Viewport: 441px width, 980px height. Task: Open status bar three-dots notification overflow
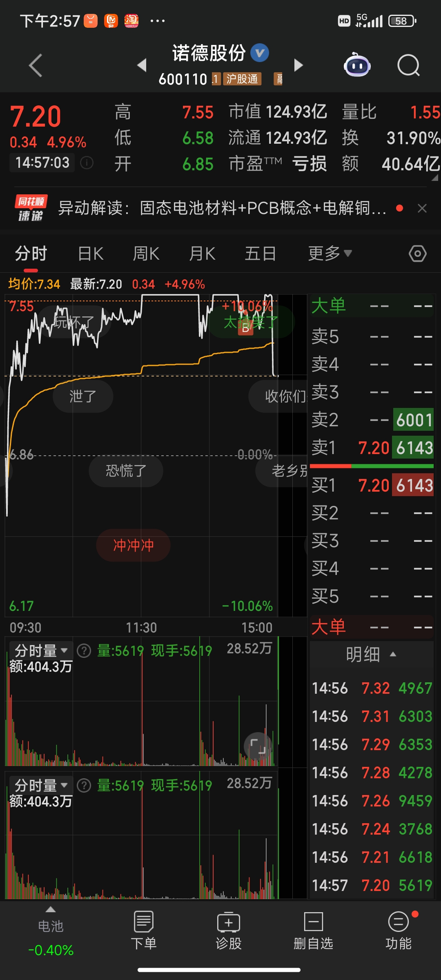click(158, 21)
